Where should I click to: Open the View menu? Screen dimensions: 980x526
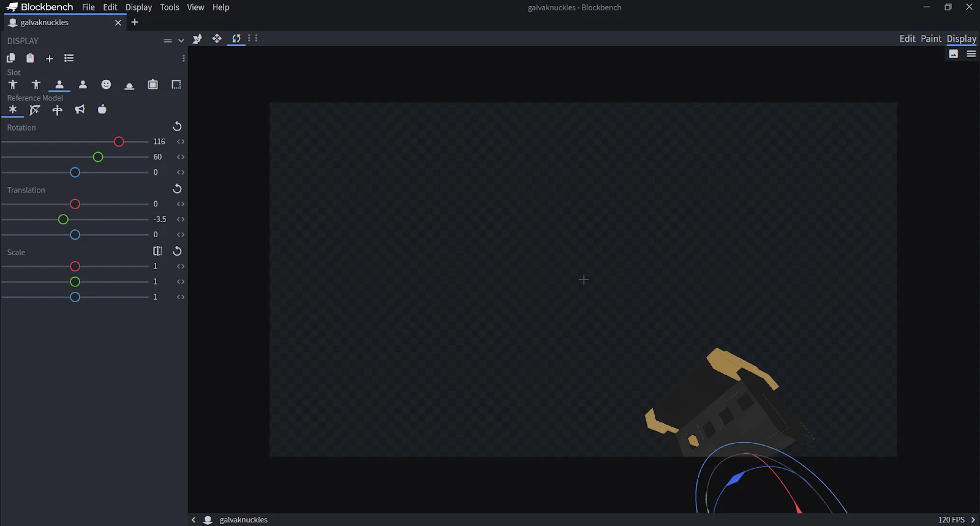pos(195,7)
